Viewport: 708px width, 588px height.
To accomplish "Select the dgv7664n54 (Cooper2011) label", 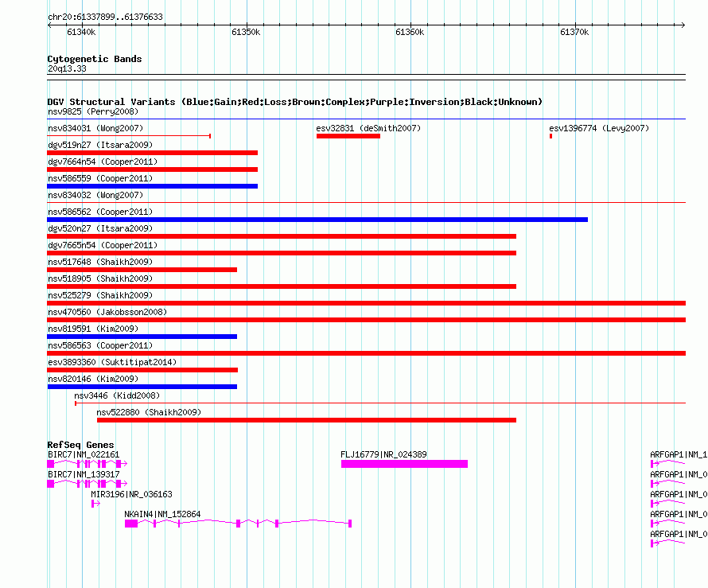I will point(103,162).
